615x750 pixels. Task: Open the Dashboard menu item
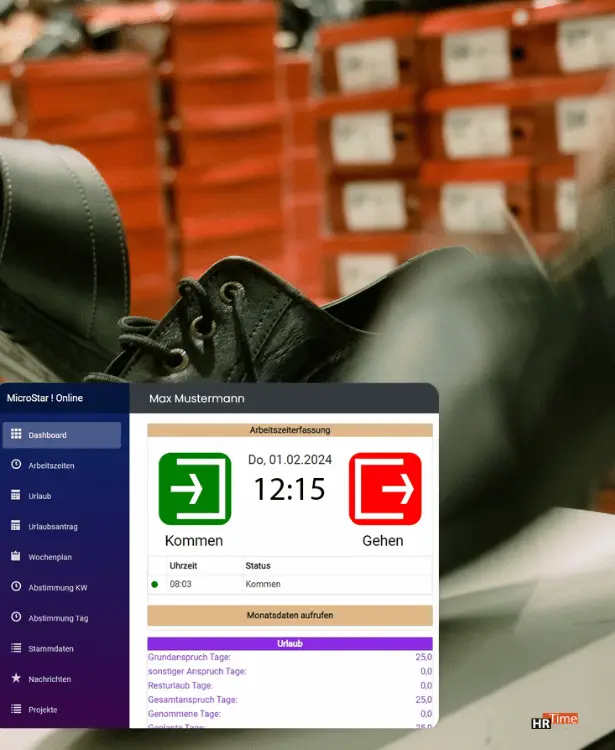tap(62, 435)
